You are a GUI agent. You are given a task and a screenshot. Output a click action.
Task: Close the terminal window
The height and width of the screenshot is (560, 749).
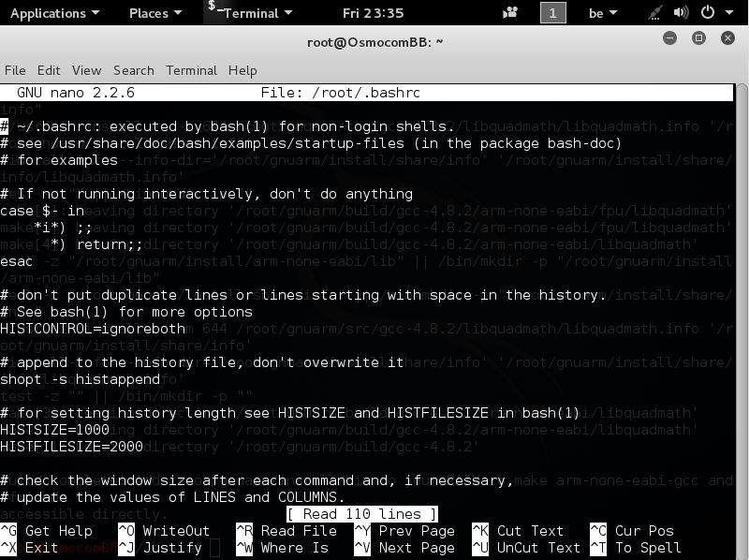pyautogui.click(x=727, y=37)
